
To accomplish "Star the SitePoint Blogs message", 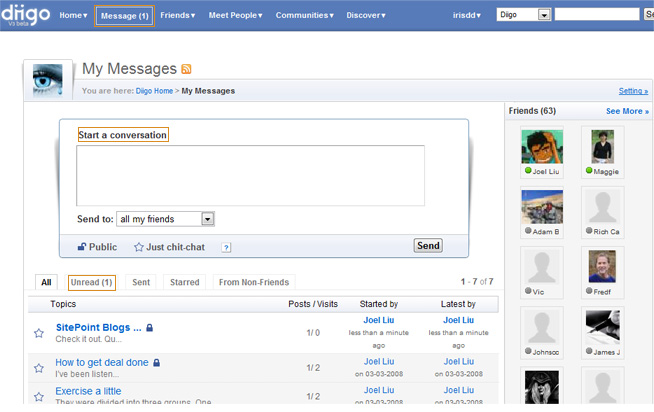I will pyautogui.click(x=39, y=333).
